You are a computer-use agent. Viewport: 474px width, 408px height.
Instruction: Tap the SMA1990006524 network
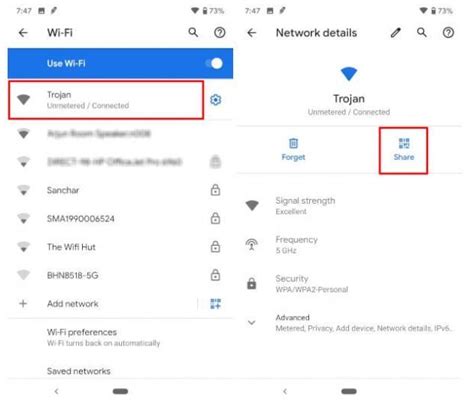pyautogui.click(x=120, y=219)
